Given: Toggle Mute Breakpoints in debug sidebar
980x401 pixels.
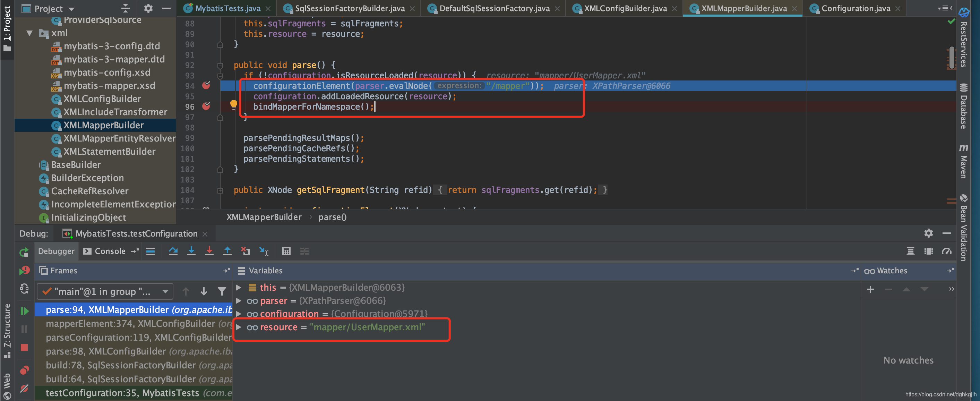Looking at the screenshot, I should 24,389.
